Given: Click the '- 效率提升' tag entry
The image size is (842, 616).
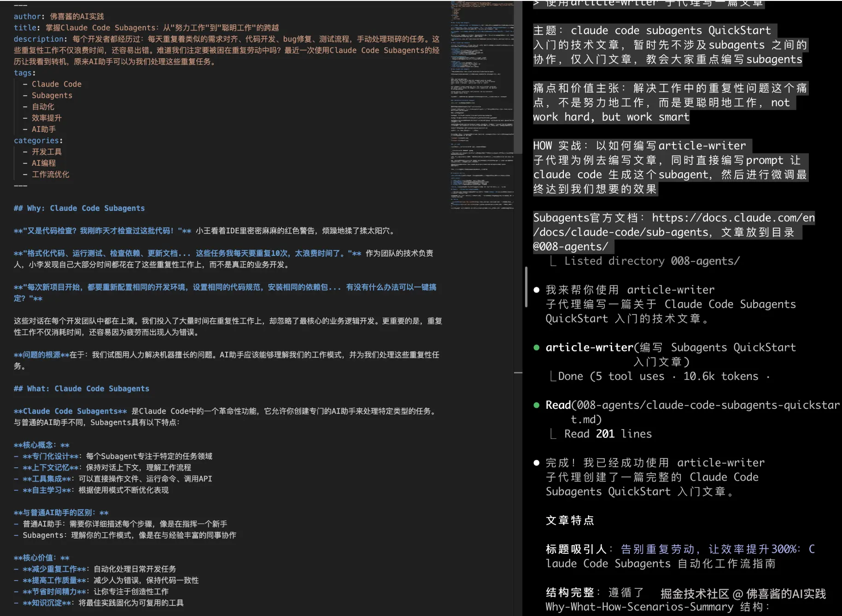Looking at the screenshot, I should coord(42,118).
